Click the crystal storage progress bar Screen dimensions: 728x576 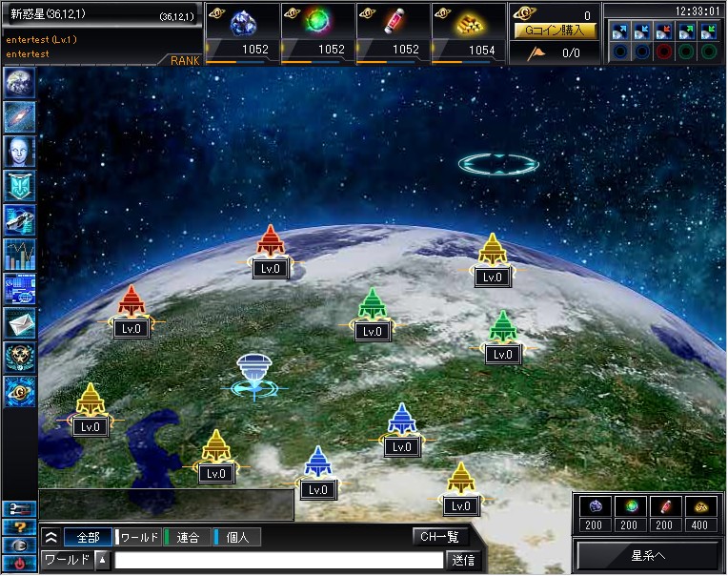point(236,62)
